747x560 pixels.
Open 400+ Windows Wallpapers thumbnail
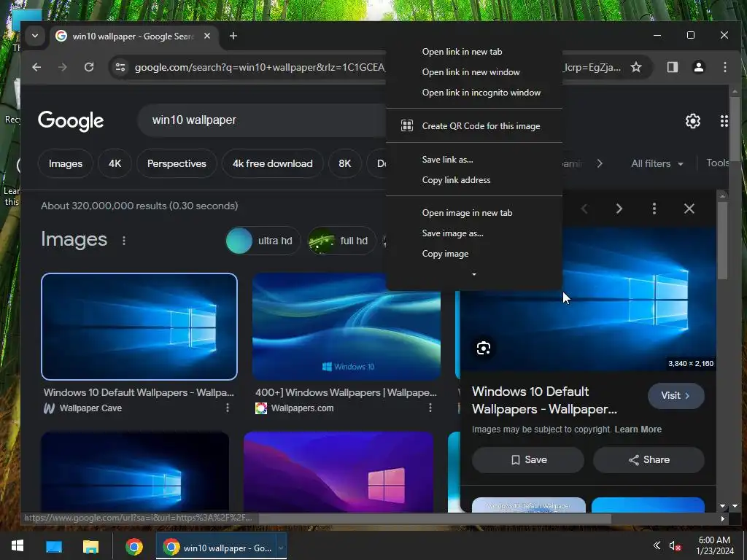[347, 327]
